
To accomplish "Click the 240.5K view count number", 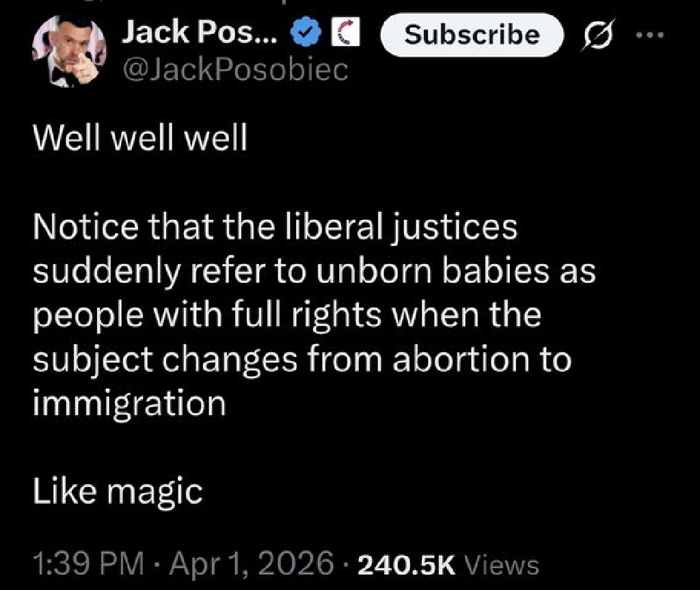I will coord(407,565).
